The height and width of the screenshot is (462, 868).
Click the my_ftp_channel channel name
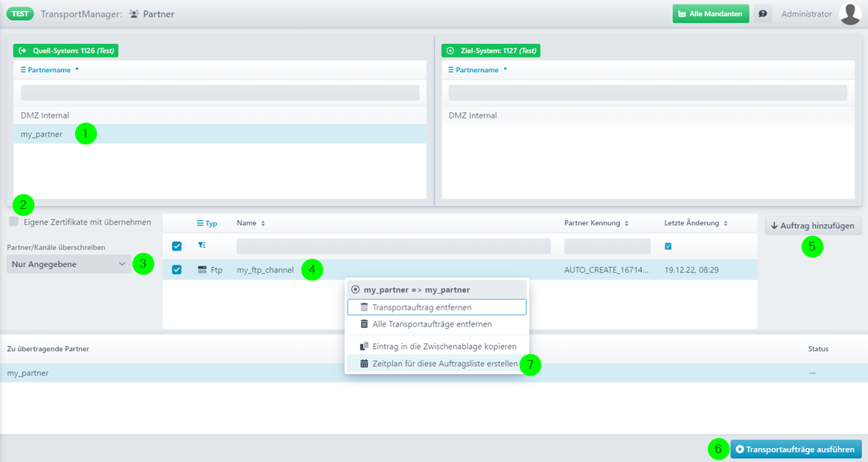[265, 270]
